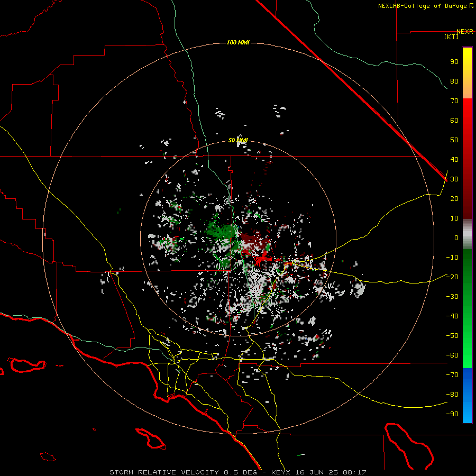
Task: Click the KEYX station identifier in caption
Action: point(281,472)
